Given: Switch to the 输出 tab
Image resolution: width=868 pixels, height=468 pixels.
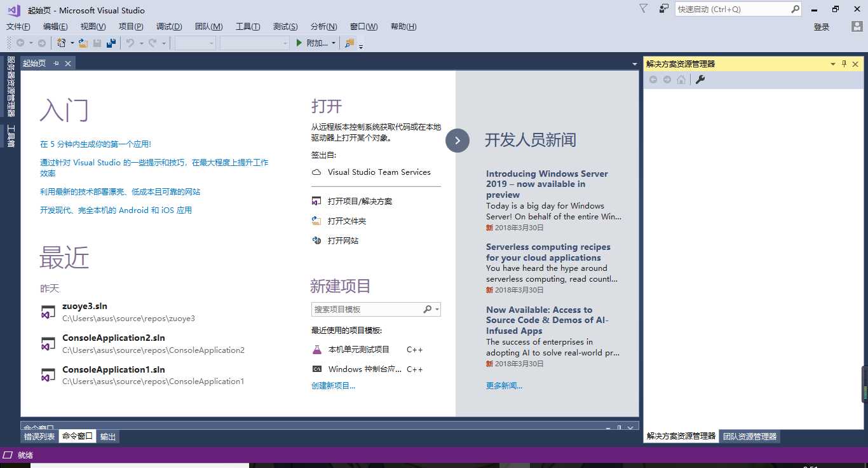Looking at the screenshot, I should coord(108,436).
